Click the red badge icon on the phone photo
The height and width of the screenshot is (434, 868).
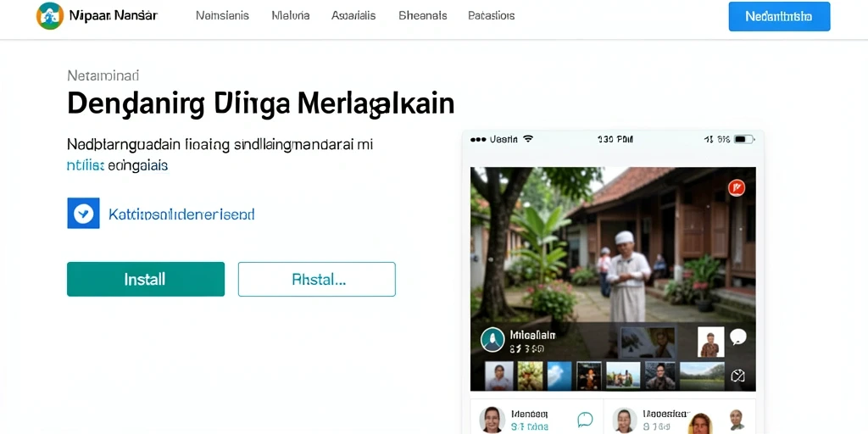[x=737, y=188]
